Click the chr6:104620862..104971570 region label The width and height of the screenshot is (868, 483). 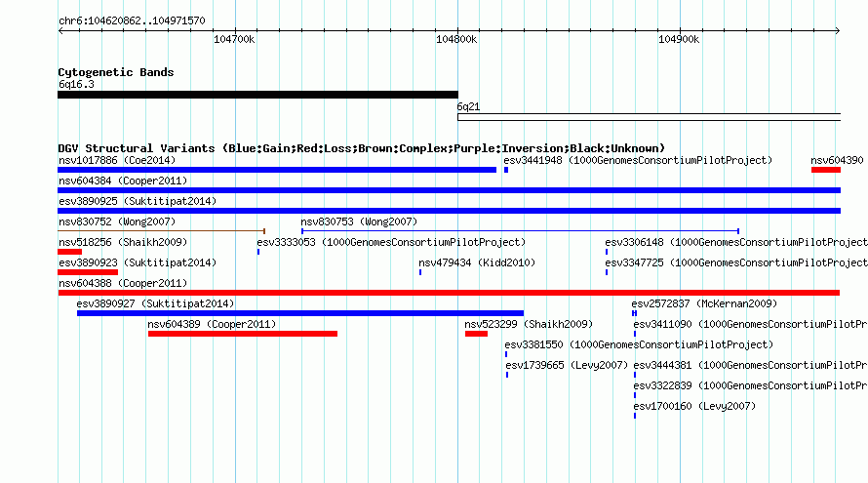tap(132, 20)
